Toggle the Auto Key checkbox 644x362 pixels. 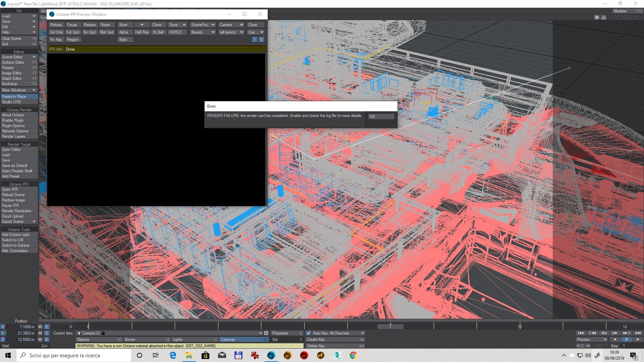click(308, 333)
